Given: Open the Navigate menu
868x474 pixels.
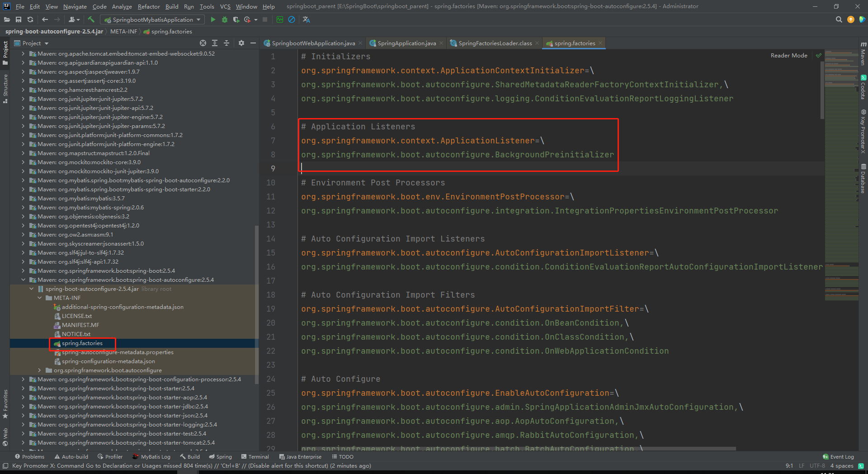Looking at the screenshot, I should click(x=74, y=6).
